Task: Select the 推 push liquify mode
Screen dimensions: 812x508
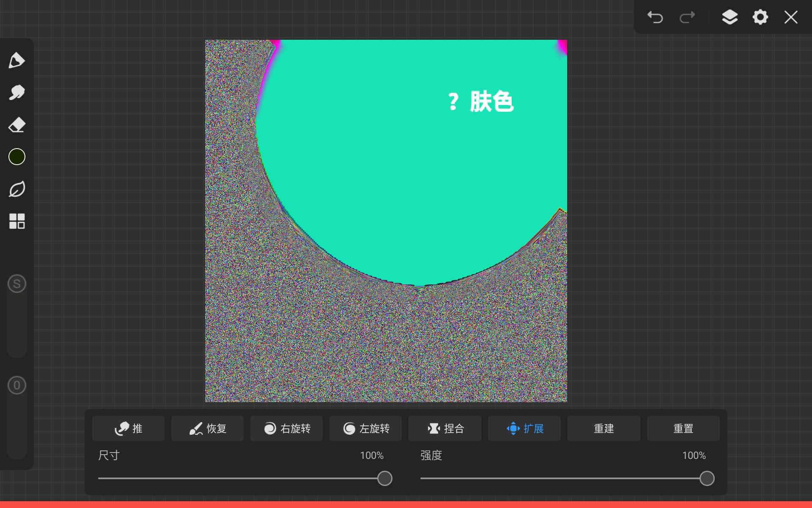Action: pyautogui.click(x=128, y=428)
